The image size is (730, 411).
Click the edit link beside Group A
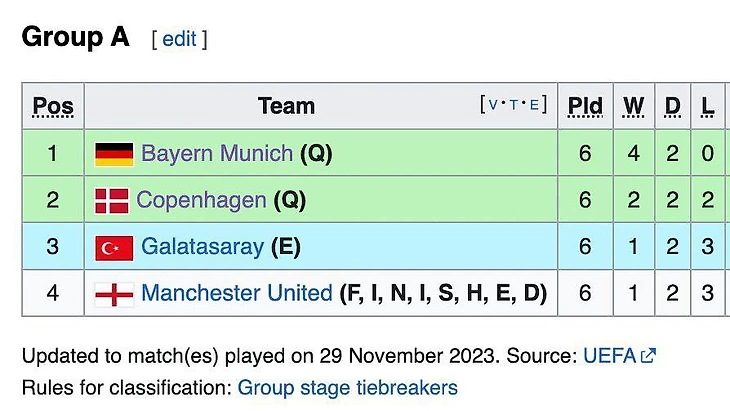pyautogui.click(x=179, y=39)
